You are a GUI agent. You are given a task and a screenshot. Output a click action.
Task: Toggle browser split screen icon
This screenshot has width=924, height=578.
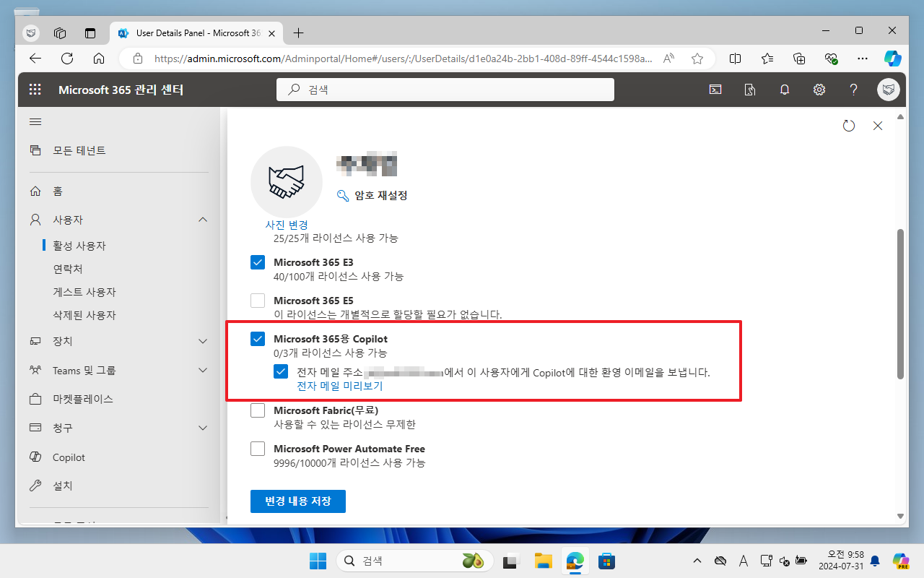(x=736, y=59)
